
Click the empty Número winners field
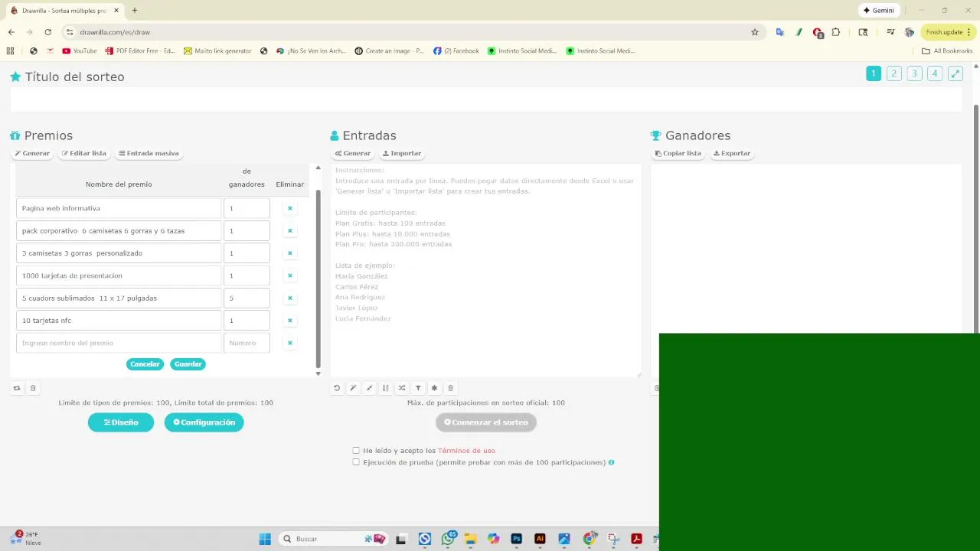coord(247,343)
